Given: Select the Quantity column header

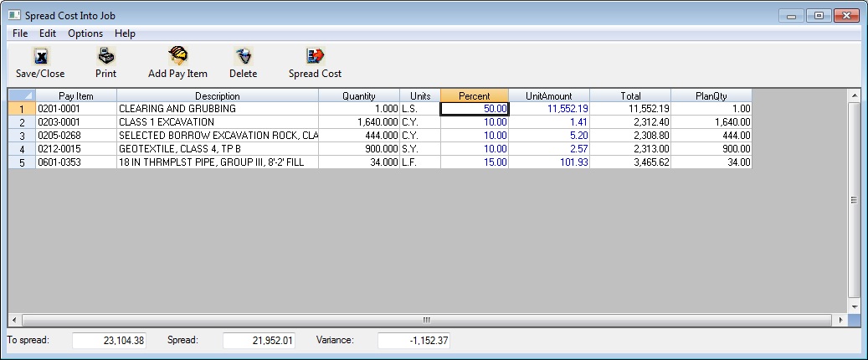Looking at the screenshot, I should (x=359, y=95).
